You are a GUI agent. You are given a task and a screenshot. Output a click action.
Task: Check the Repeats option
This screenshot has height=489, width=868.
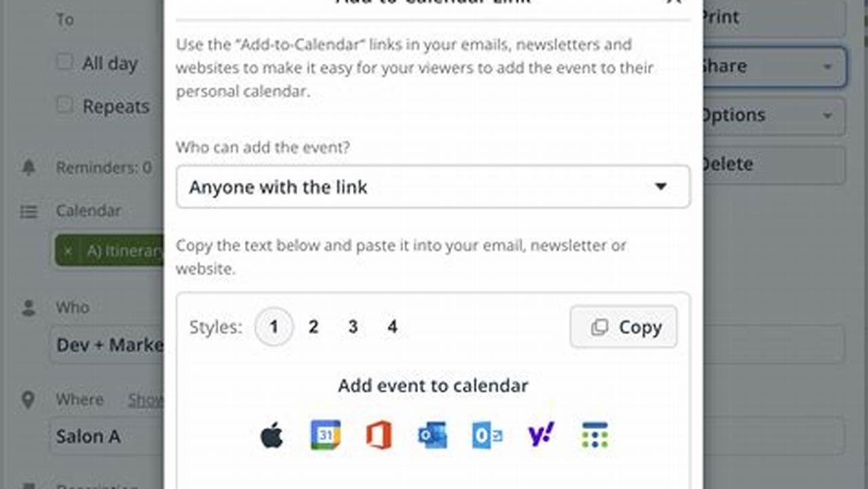pos(64,105)
